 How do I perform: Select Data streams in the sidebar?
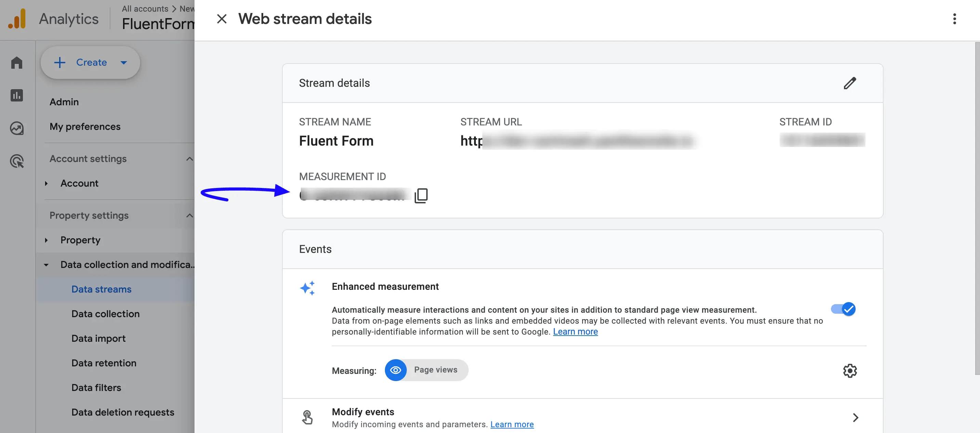point(101,289)
